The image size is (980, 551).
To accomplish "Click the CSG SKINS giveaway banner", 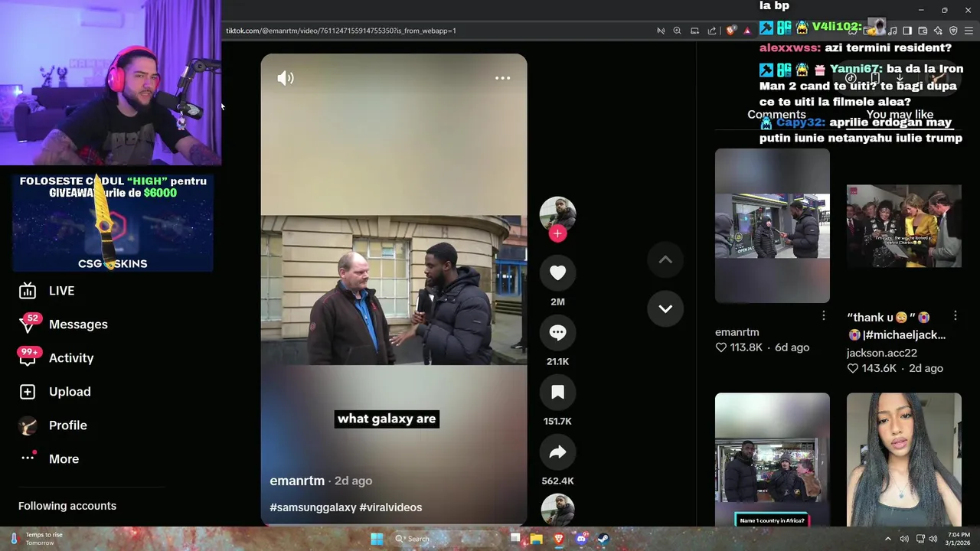I will coord(113,223).
